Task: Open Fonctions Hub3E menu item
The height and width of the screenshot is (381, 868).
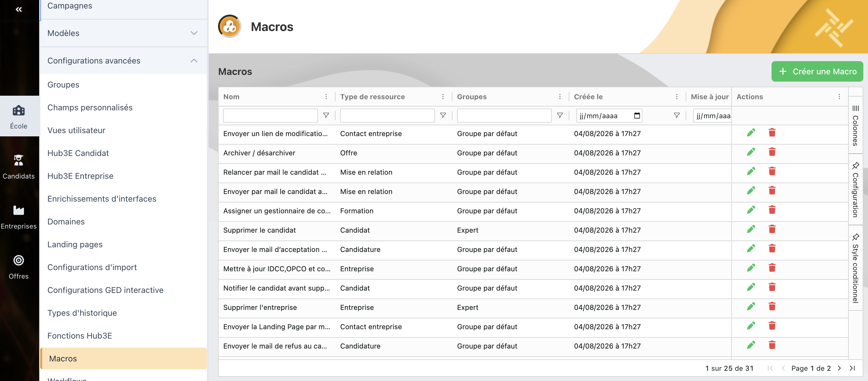Action: [79, 336]
